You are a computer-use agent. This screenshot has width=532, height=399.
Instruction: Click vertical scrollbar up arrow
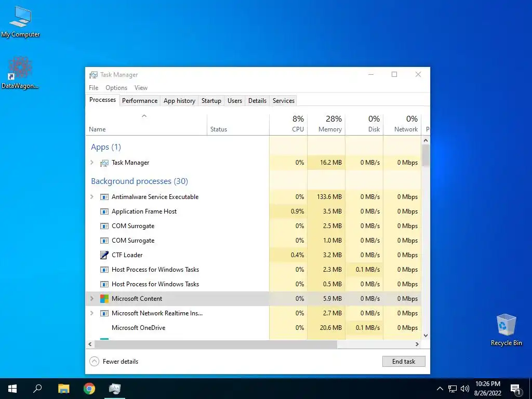426,140
